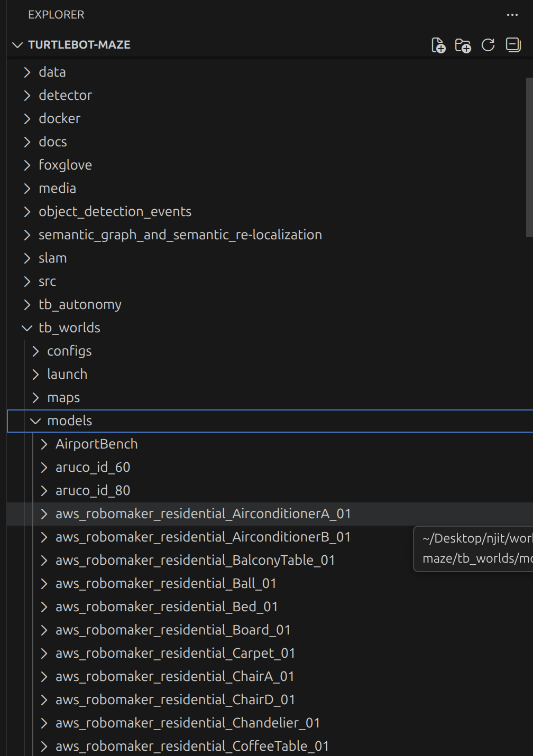The width and height of the screenshot is (533, 756).
Task: Select the tb_worlds folder name
Action: (69, 328)
